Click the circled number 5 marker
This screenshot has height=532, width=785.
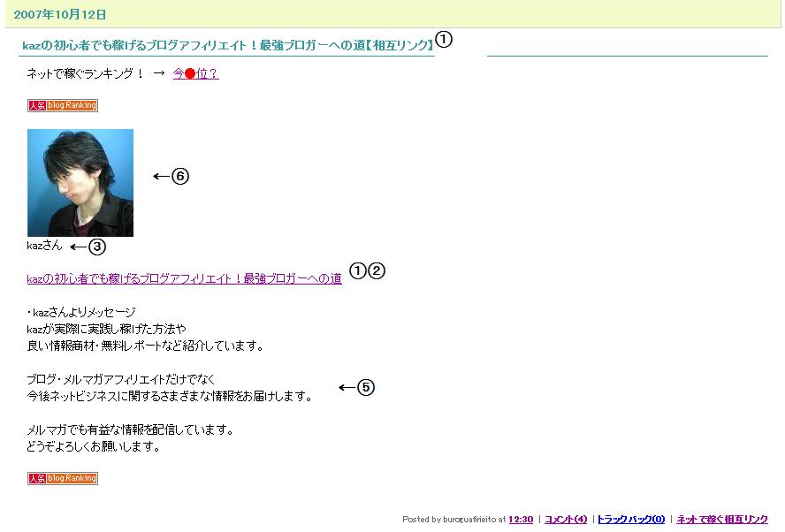[366, 387]
